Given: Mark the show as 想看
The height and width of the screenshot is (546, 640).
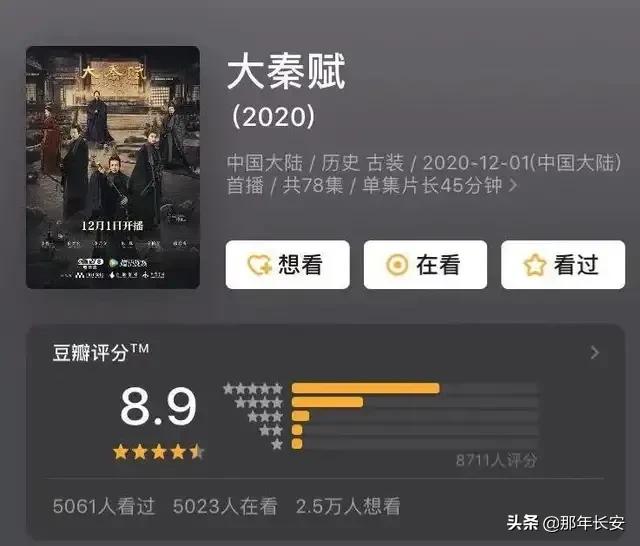Looking at the screenshot, I should pos(287,264).
